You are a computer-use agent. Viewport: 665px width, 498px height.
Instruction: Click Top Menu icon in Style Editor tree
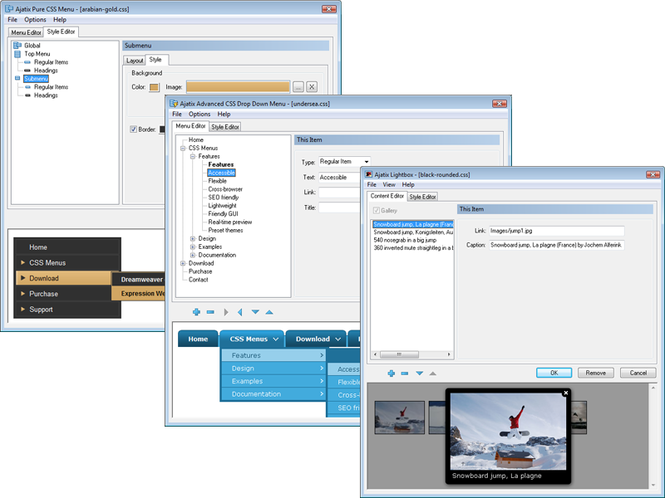point(17,54)
